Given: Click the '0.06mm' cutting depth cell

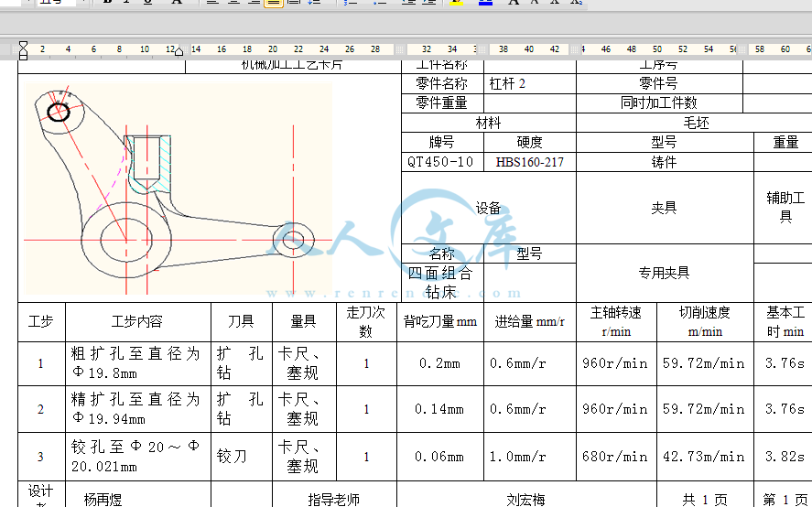Looking at the screenshot, I should coord(439,457).
